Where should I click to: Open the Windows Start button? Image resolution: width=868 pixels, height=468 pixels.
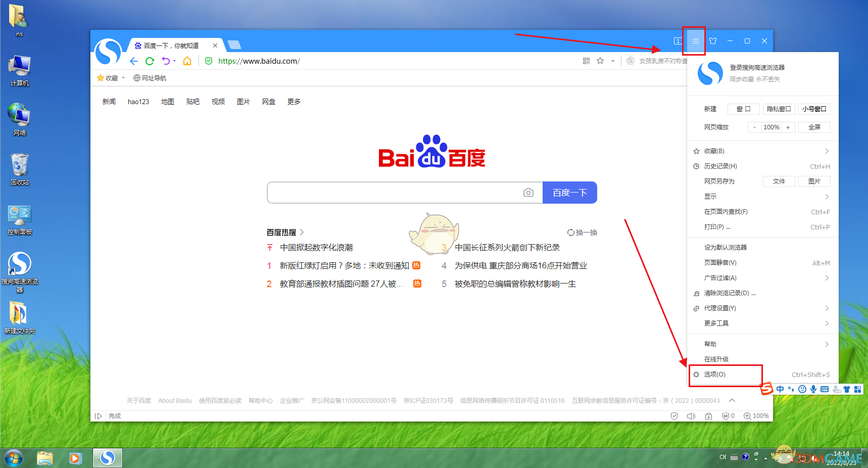click(x=14, y=458)
